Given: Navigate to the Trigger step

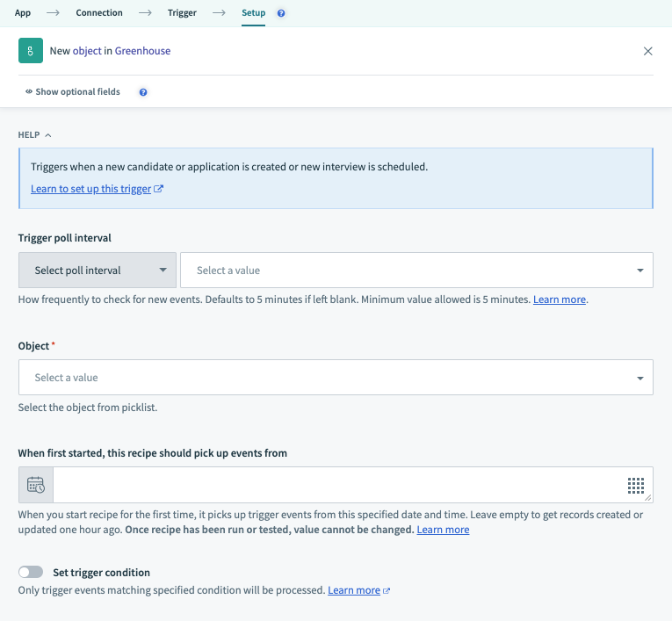Looking at the screenshot, I should coord(182,13).
